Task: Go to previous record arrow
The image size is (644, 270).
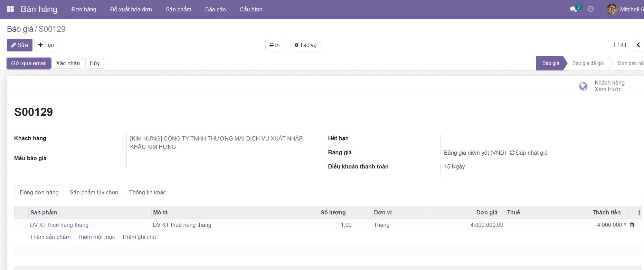Action: tap(638, 45)
